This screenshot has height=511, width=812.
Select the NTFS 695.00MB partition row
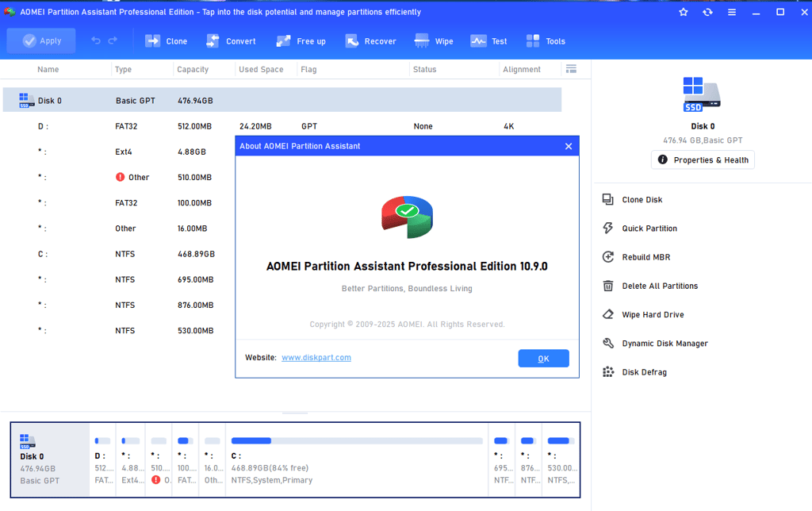(119, 279)
